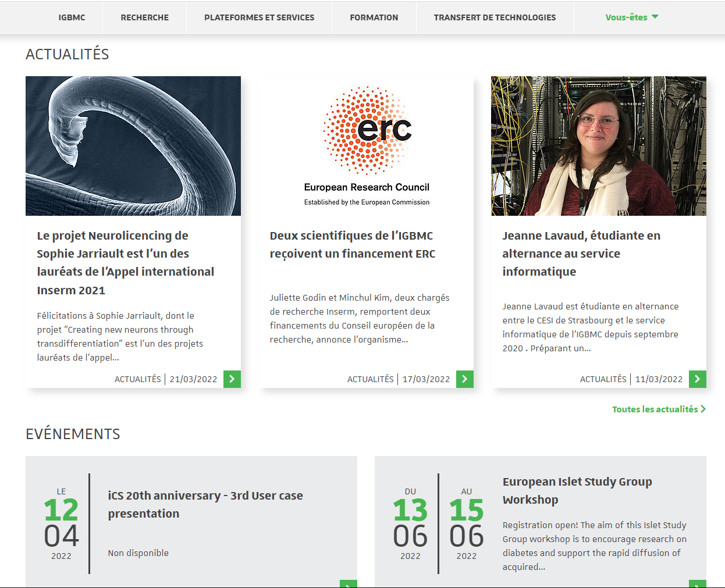Image resolution: width=725 pixels, height=588 pixels.
Task: Click the AU 15 06 2022 end date
Action: 467,524
